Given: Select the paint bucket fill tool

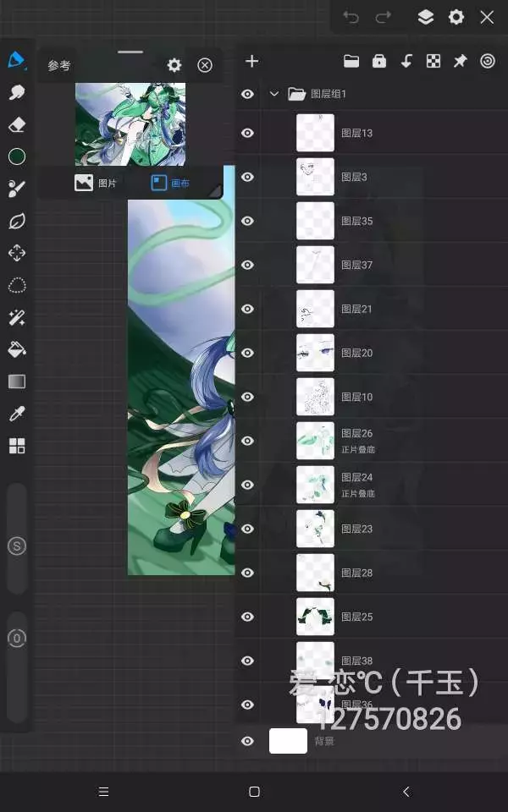Looking at the screenshot, I should 17,349.
